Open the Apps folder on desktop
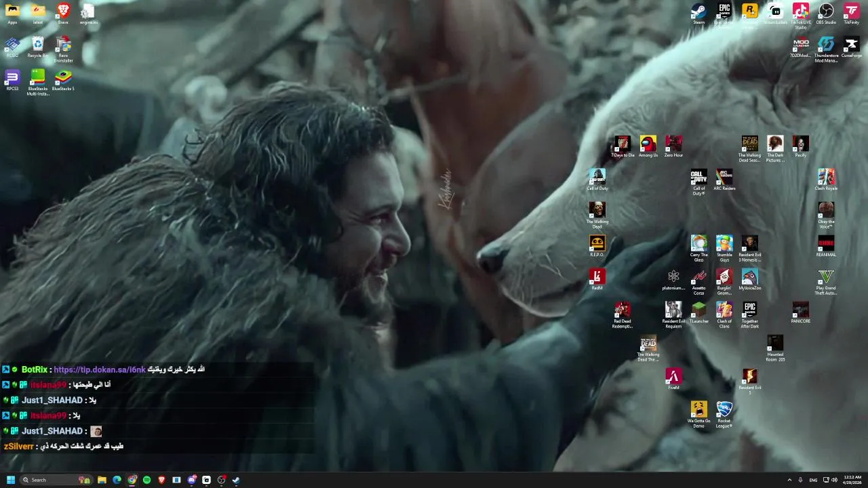This screenshot has width=868, height=488. click(12, 14)
